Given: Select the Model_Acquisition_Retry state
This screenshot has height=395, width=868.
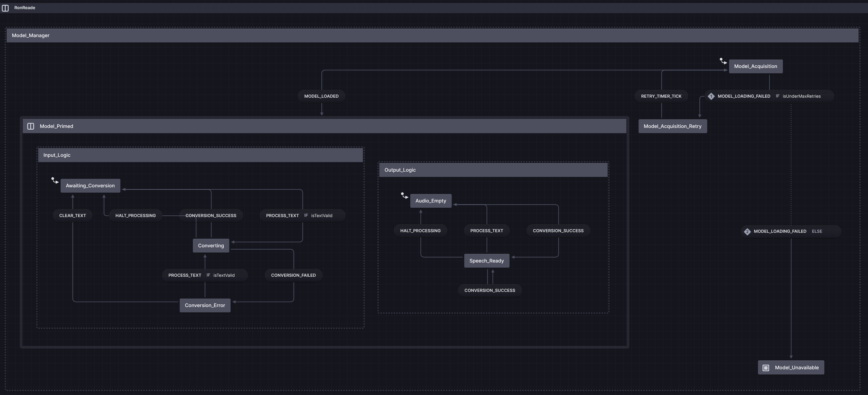Looking at the screenshot, I should 672,126.
